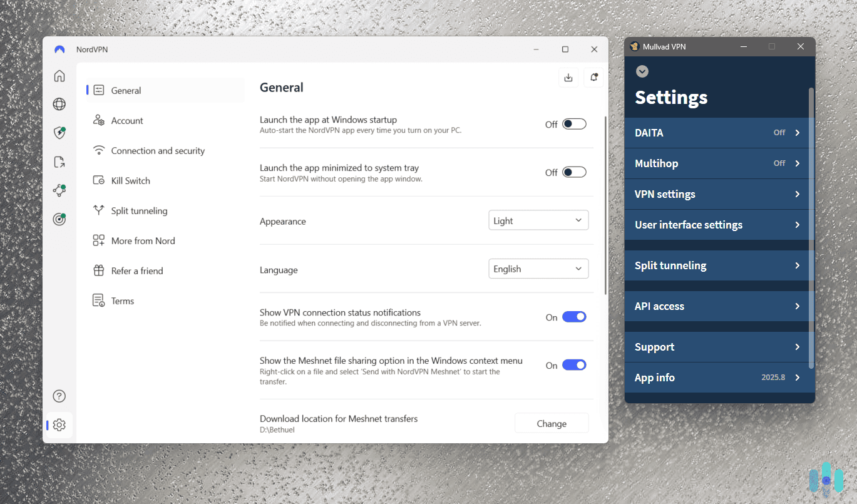857x504 pixels.
Task: Toggle launching app minimized to system tray
Action: click(574, 172)
